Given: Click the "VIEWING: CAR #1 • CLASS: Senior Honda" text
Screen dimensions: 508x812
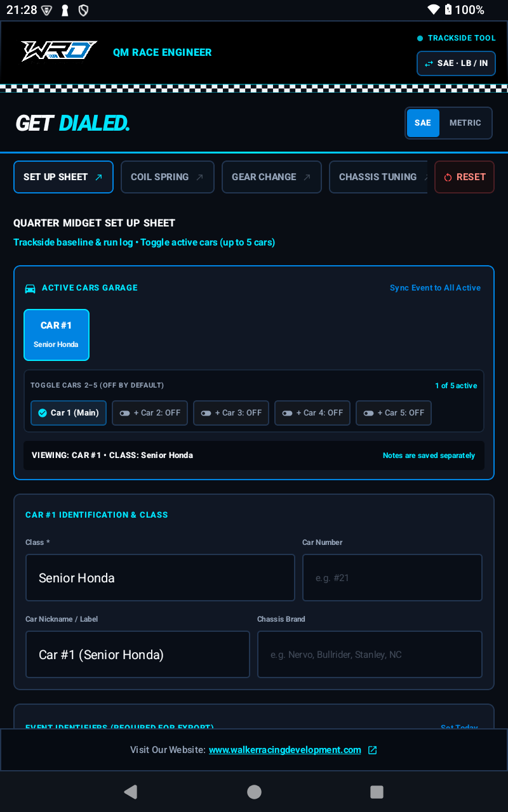Looking at the screenshot, I should click(112, 455).
